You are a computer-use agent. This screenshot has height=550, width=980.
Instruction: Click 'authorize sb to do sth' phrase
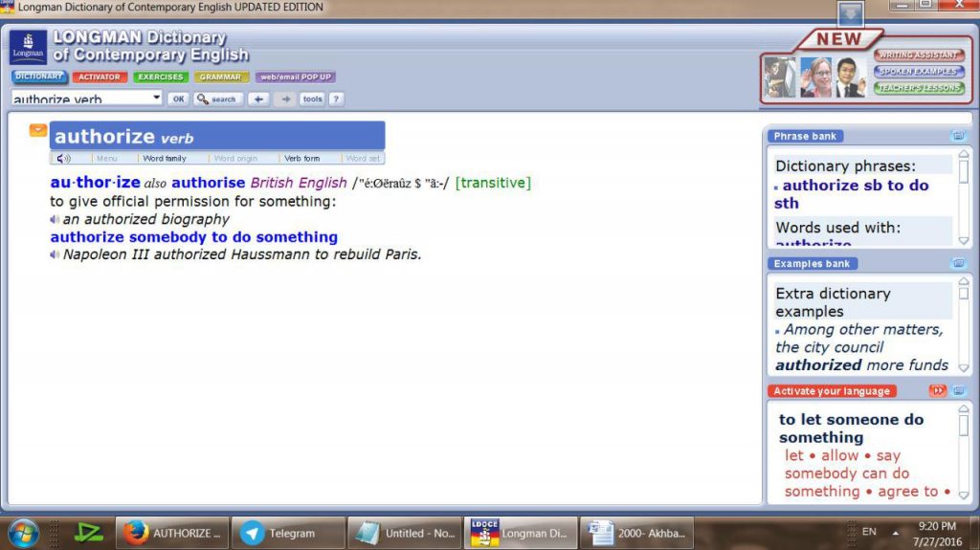851,194
